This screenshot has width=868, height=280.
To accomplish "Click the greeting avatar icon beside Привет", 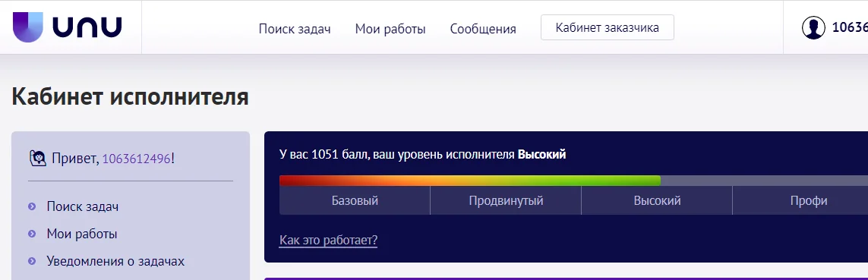I will pyautogui.click(x=38, y=159).
